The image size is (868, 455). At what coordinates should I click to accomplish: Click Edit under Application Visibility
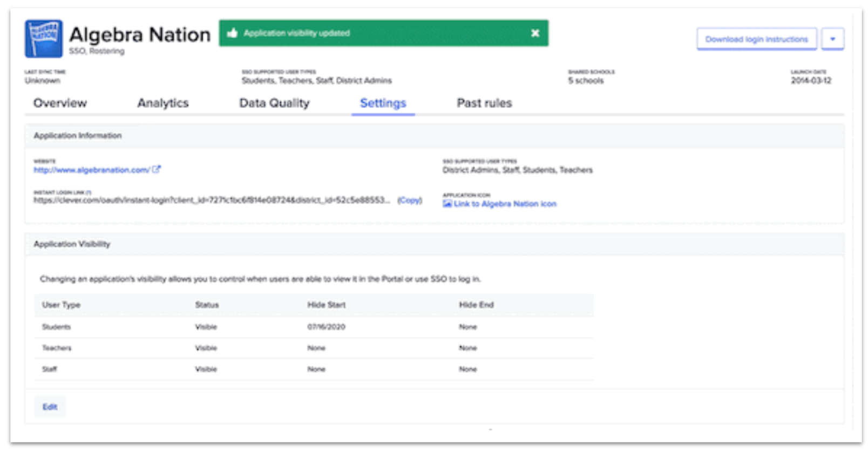(x=50, y=407)
